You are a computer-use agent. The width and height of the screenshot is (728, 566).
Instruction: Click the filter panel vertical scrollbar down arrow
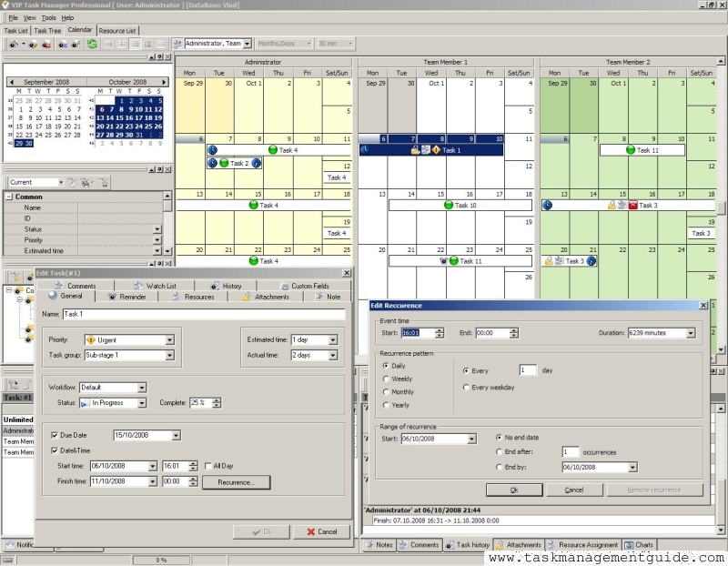click(167, 251)
